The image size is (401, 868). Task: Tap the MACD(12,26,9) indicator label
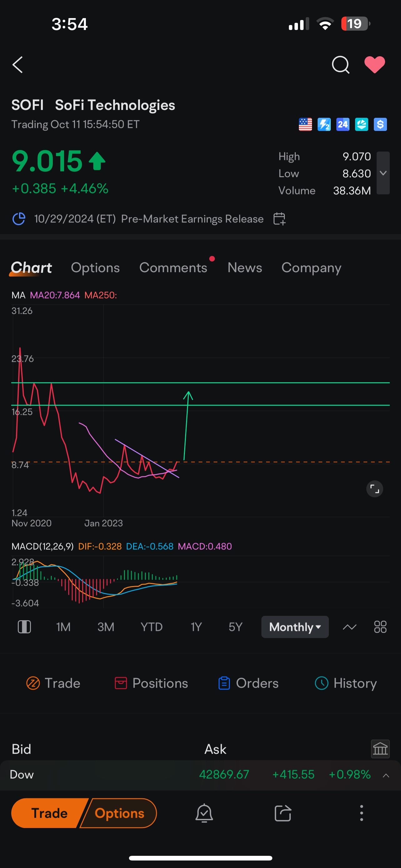coord(42,546)
